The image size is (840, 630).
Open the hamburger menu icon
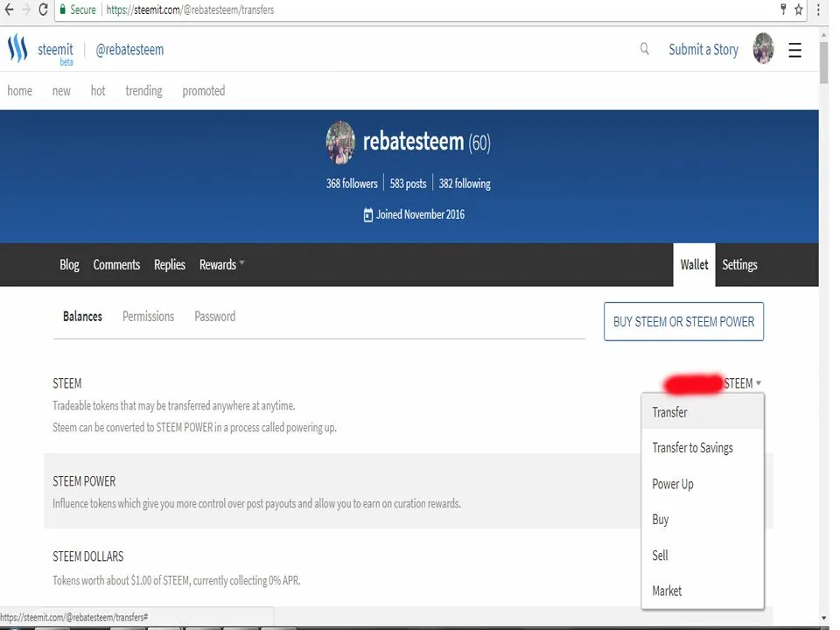pyautogui.click(x=795, y=50)
